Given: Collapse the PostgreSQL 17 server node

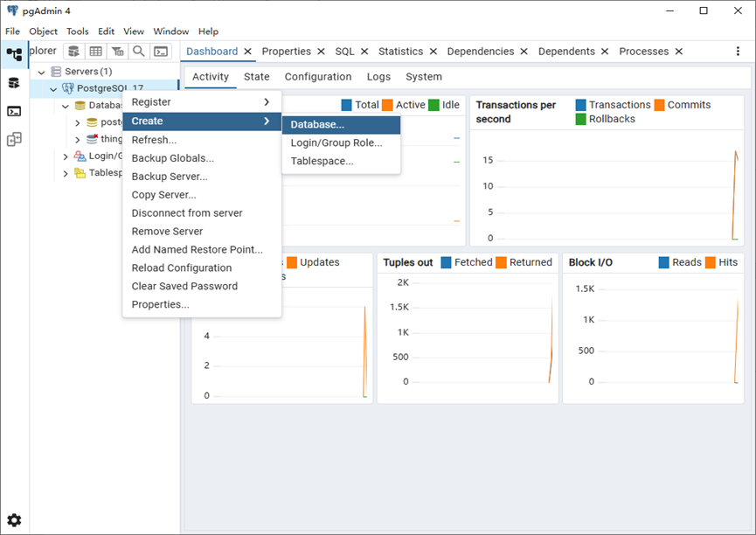Looking at the screenshot, I should click(53, 89).
